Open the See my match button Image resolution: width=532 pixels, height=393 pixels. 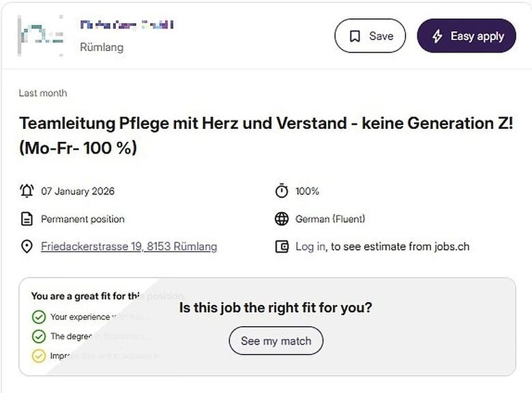point(276,341)
